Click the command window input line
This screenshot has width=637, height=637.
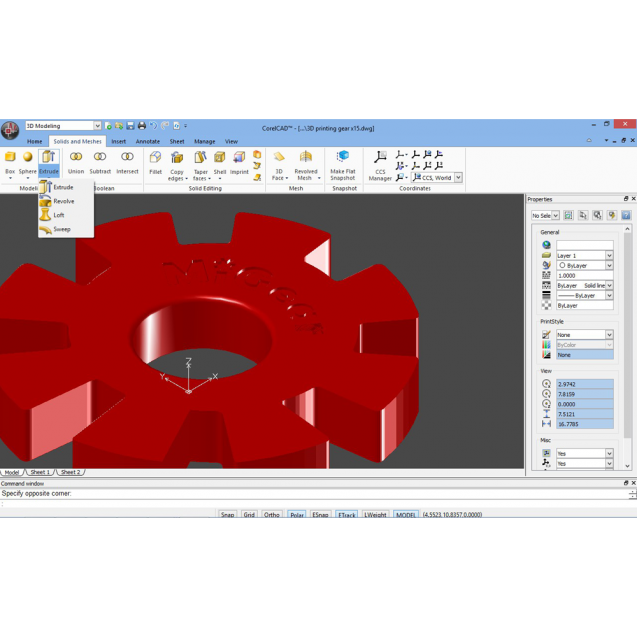(x=315, y=504)
